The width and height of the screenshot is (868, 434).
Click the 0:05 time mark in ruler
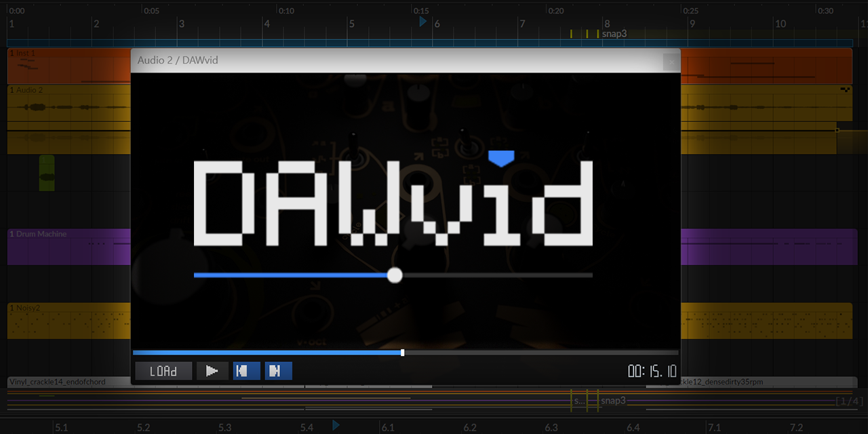[152, 11]
